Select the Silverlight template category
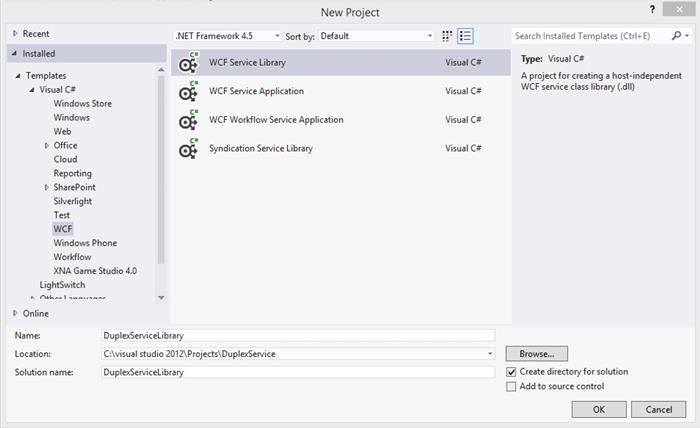The width and height of the screenshot is (700, 428). click(x=72, y=201)
